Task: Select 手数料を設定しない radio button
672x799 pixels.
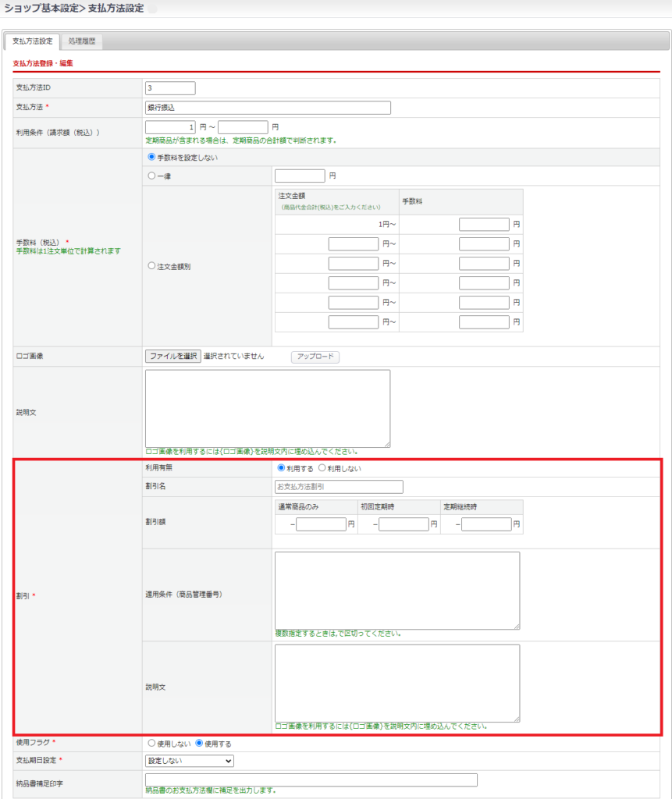Action: tap(151, 157)
